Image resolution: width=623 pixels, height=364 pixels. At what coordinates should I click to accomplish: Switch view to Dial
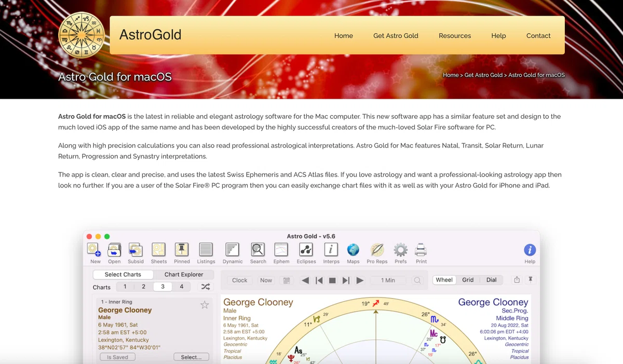click(491, 280)
